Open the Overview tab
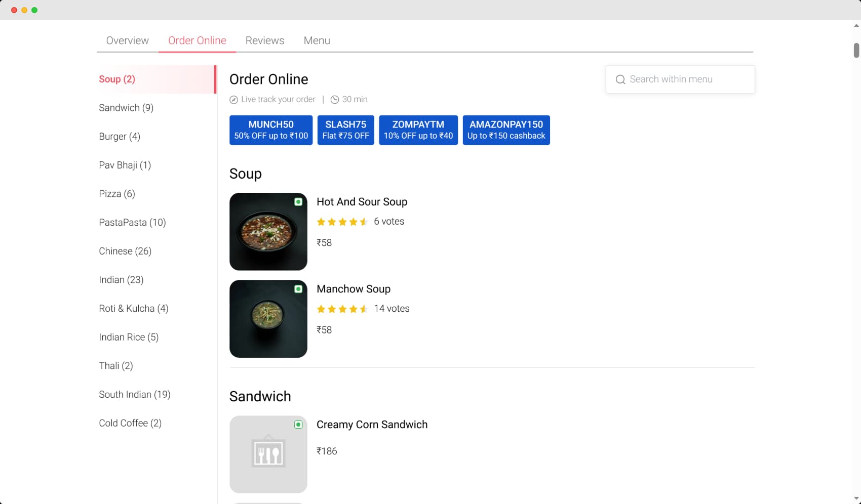Screen dimensions: 861x504 pyautogui.click(x=128, y=40)
